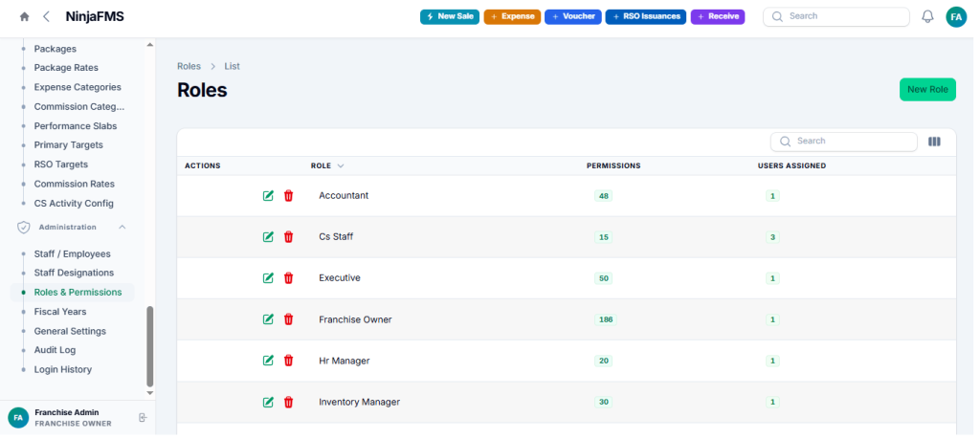Click the Permissions column header

click(x=613, y=166)
